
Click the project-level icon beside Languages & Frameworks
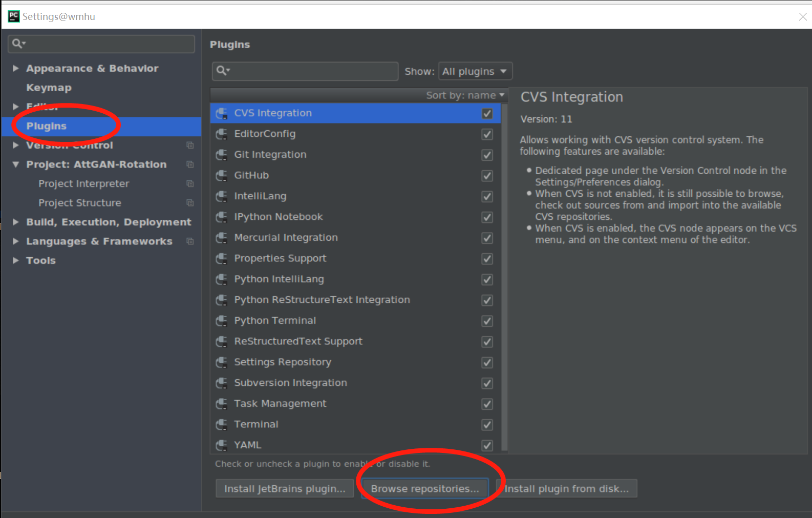click(x=190, y=241)
